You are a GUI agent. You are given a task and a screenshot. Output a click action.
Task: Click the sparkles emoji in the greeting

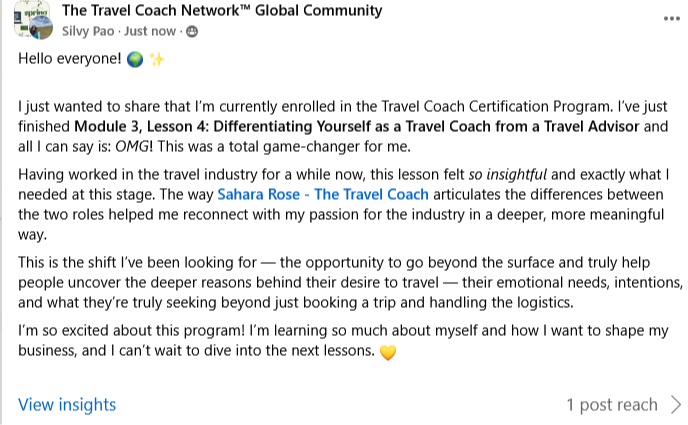(x=157, y=60)
